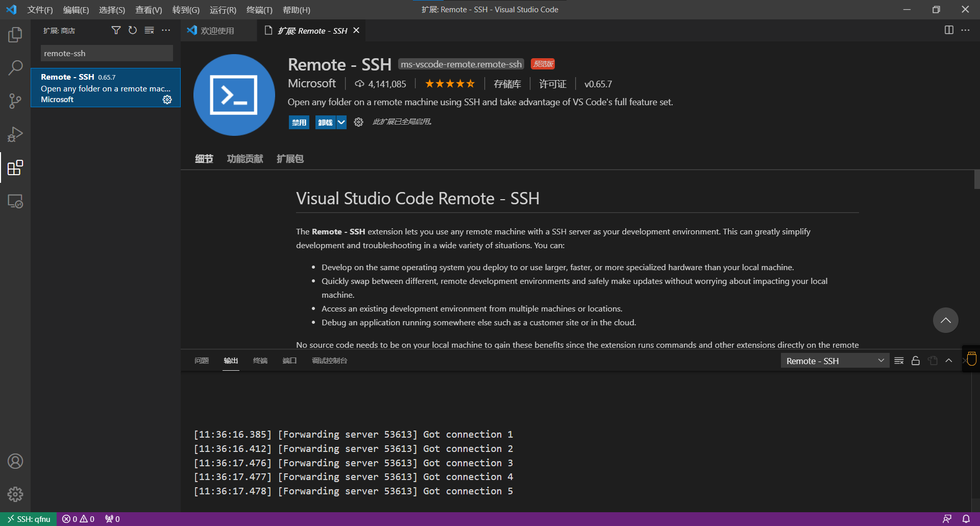Viewport: 980px width, 526px height.
Task: Clear the output panel
Action: point(899,361)
